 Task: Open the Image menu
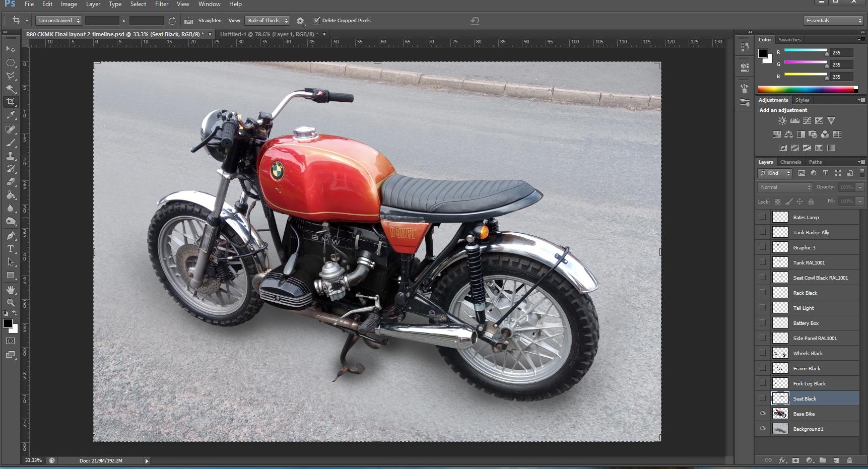click(x=69, y=4)
